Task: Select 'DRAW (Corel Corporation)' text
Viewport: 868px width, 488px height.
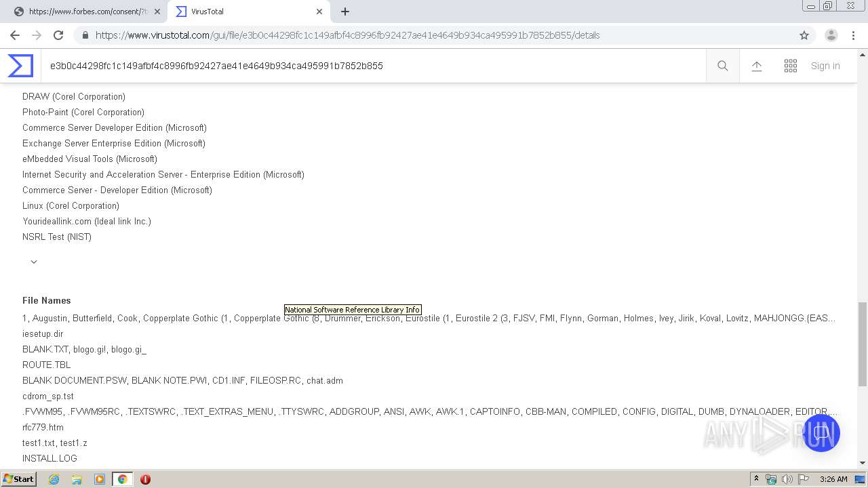Action: (x=74, y=96)
